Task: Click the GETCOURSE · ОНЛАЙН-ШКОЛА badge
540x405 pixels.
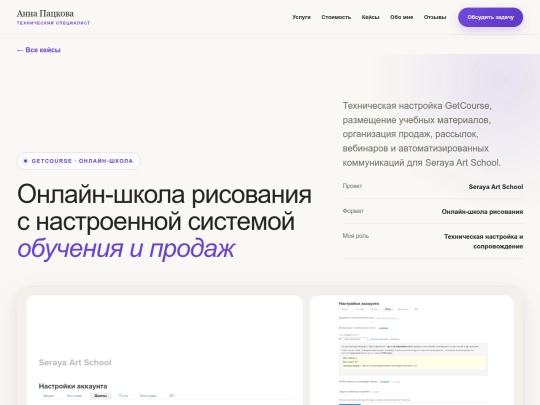Action: pos(79,161)
